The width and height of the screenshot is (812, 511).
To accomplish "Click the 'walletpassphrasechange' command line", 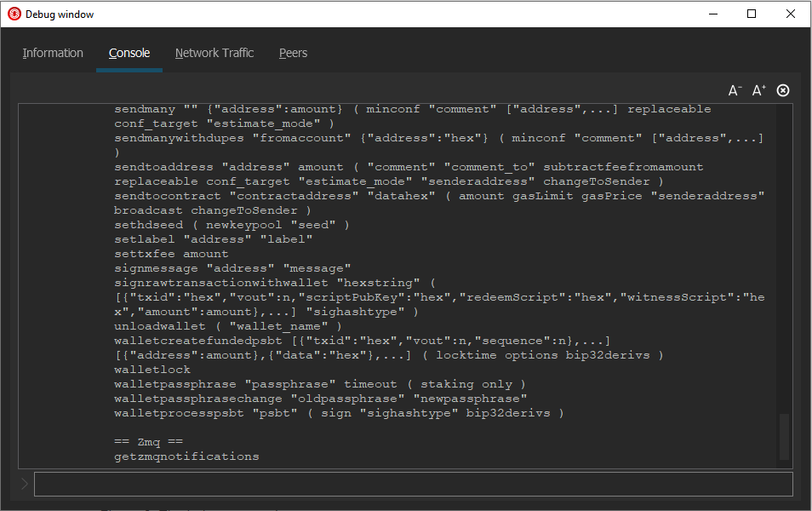I will [321, 399].
